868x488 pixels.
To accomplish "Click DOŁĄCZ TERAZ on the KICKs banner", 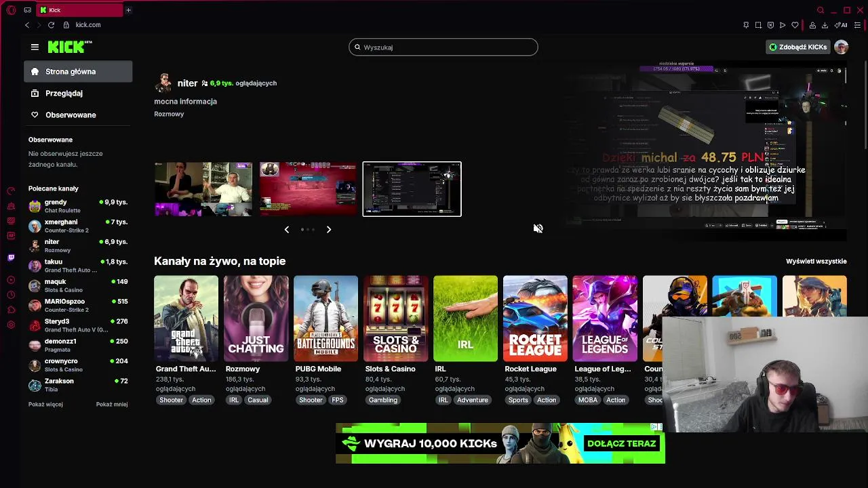I will [x=622, y=443].
